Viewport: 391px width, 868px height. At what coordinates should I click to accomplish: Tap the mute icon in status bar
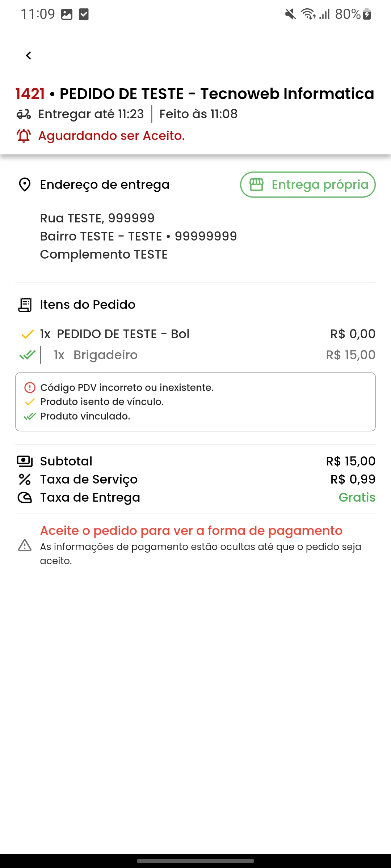[x=290, y=14]
